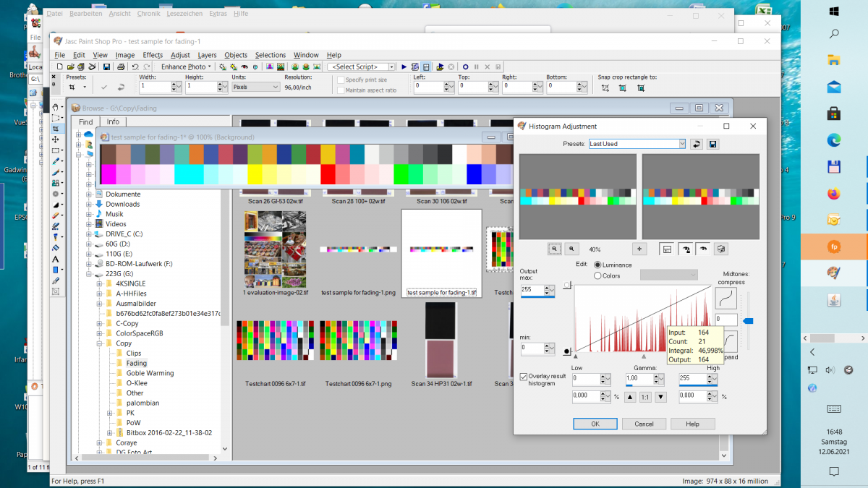Select the Luminance radio button

point(597,265)
